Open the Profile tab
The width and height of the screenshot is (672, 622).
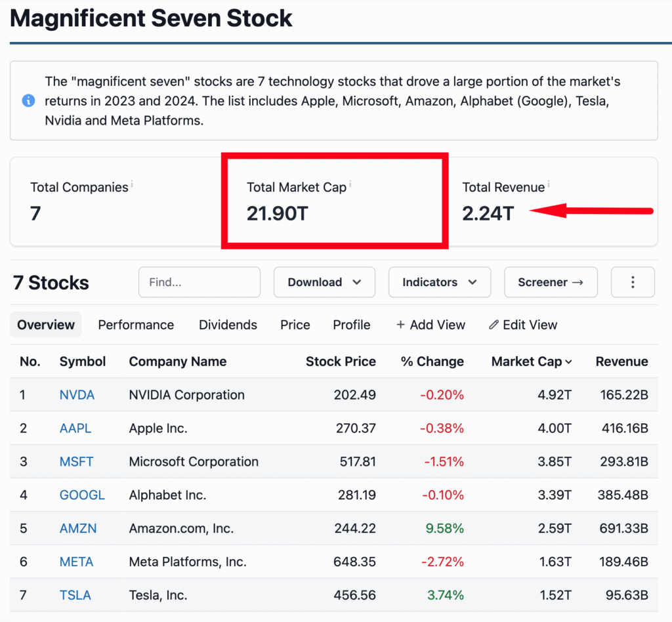pyautogui.click(x=351, y=325)
